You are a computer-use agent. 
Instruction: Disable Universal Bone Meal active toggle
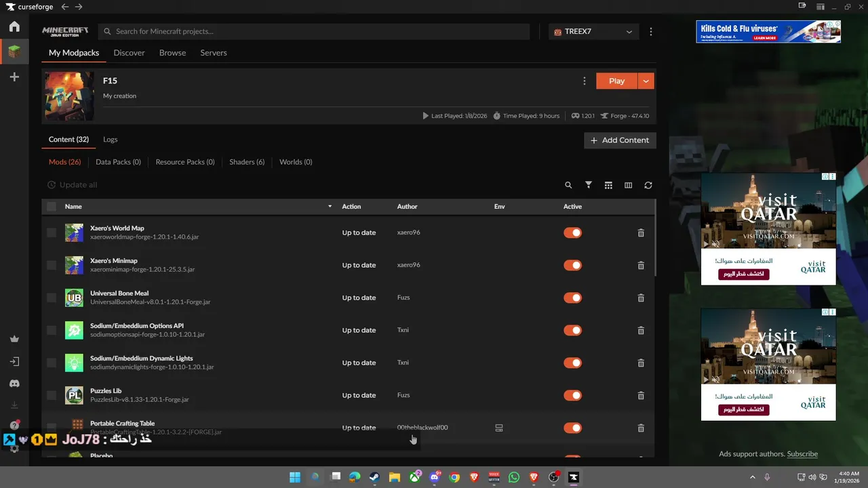[x=572, y=298]
